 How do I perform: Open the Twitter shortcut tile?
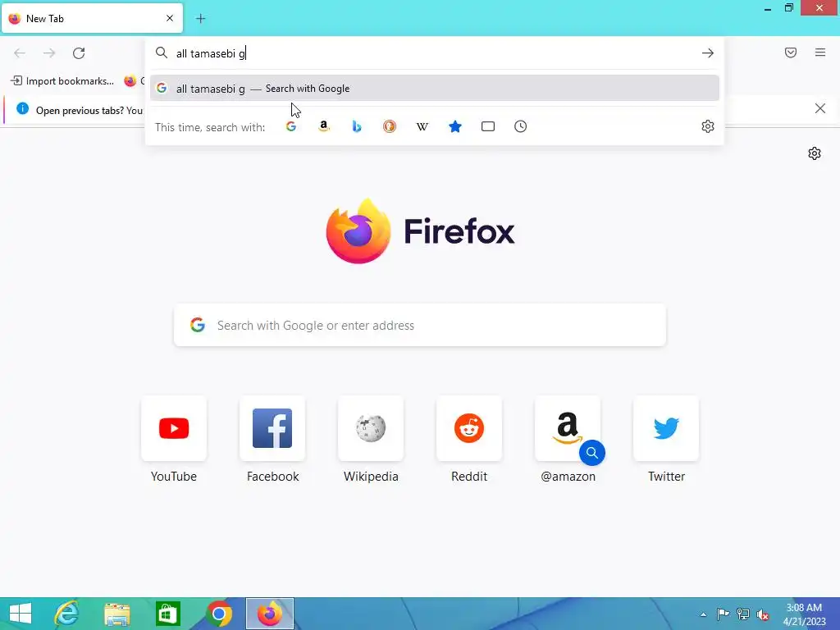tap(666, 428)
